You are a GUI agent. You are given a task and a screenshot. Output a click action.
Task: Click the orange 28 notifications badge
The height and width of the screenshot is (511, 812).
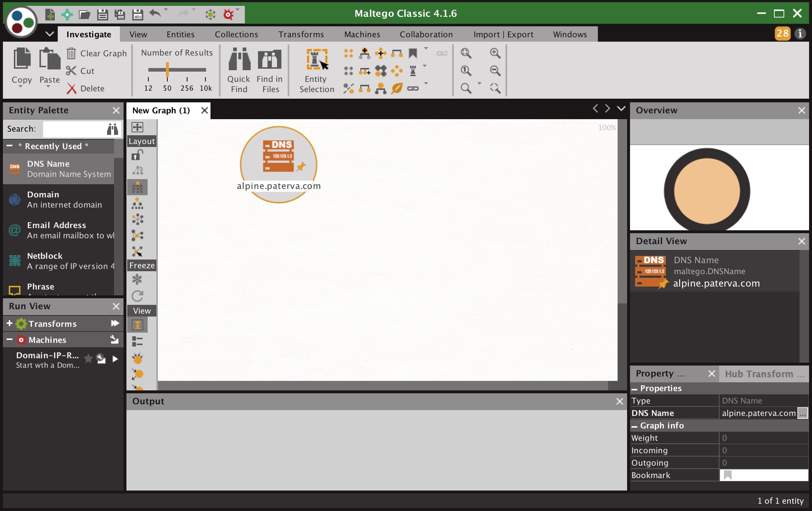pyautogui.click(x=782, y=34)
